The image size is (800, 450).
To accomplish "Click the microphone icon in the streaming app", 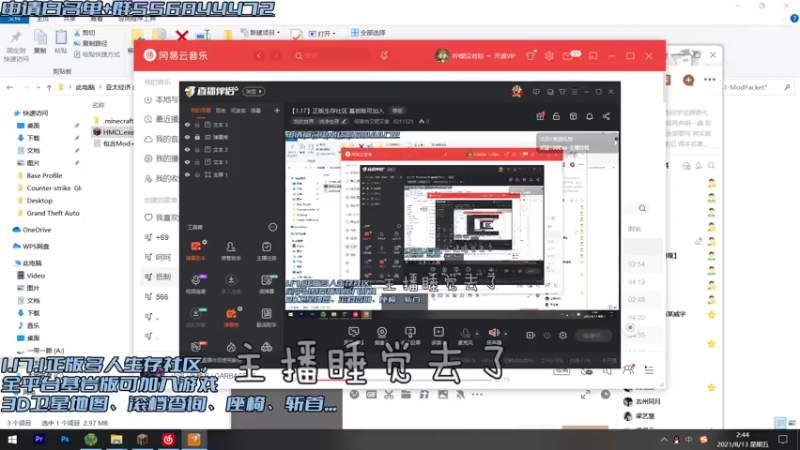I will pyautogui.click(x=464, y=335).
